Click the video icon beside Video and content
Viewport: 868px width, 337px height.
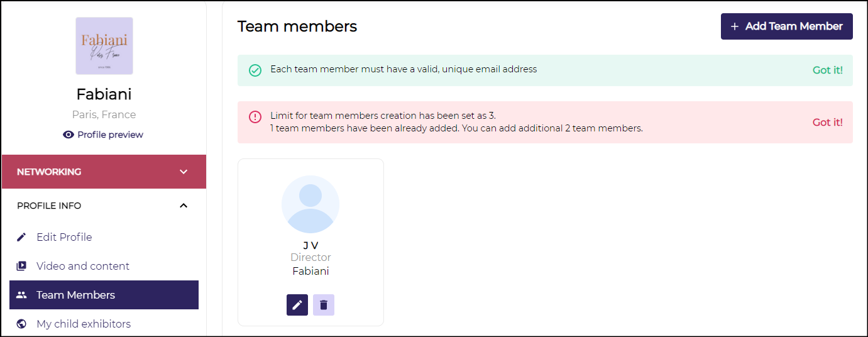click(x=21, y=266)
